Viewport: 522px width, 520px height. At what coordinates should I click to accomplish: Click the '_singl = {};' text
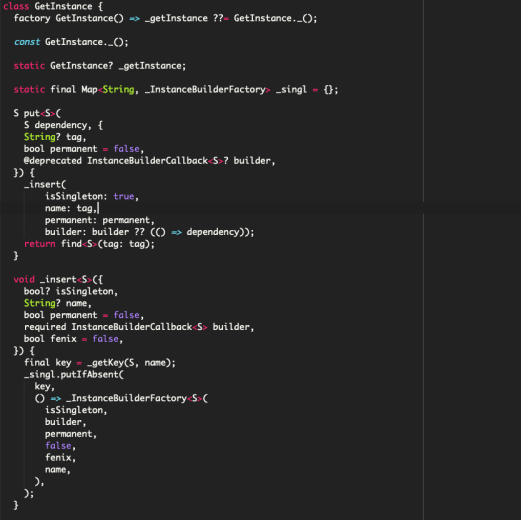307,90
